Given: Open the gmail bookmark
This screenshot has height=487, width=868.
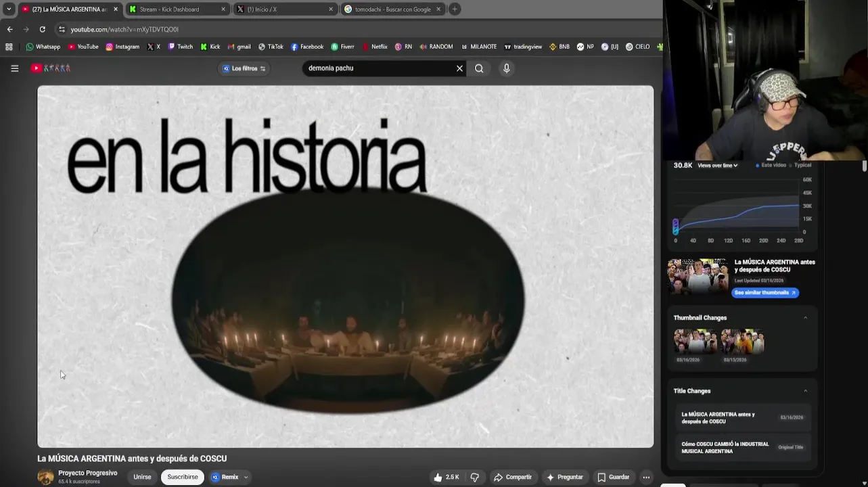Looking at the screenshot, I should tap(239, 47).
